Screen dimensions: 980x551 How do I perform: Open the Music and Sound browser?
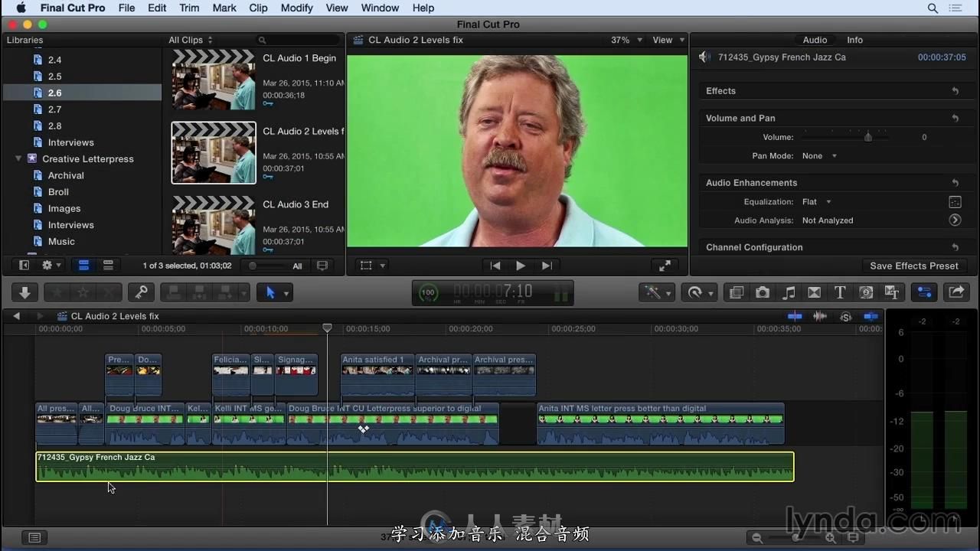[x=789, y=292]
